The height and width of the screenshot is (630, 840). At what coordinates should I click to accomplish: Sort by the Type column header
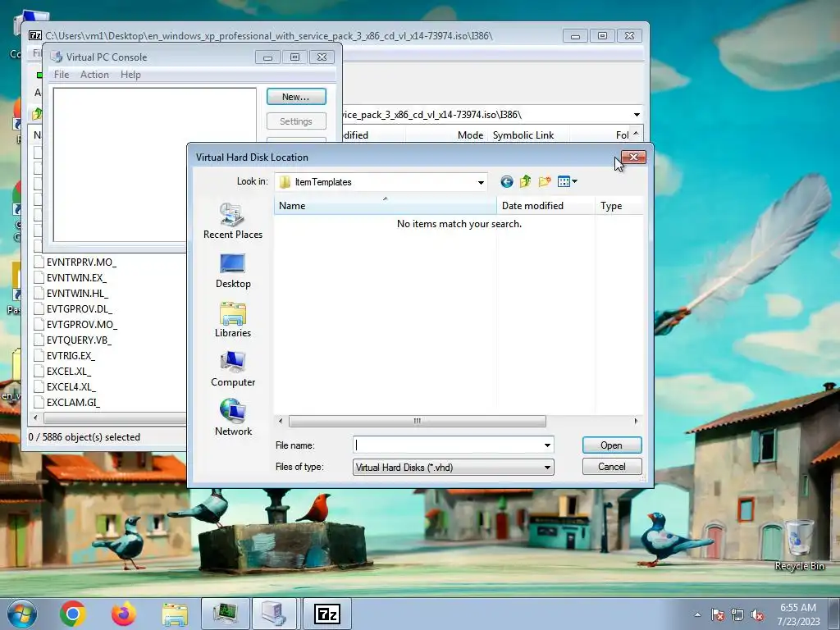click(619, 206)
